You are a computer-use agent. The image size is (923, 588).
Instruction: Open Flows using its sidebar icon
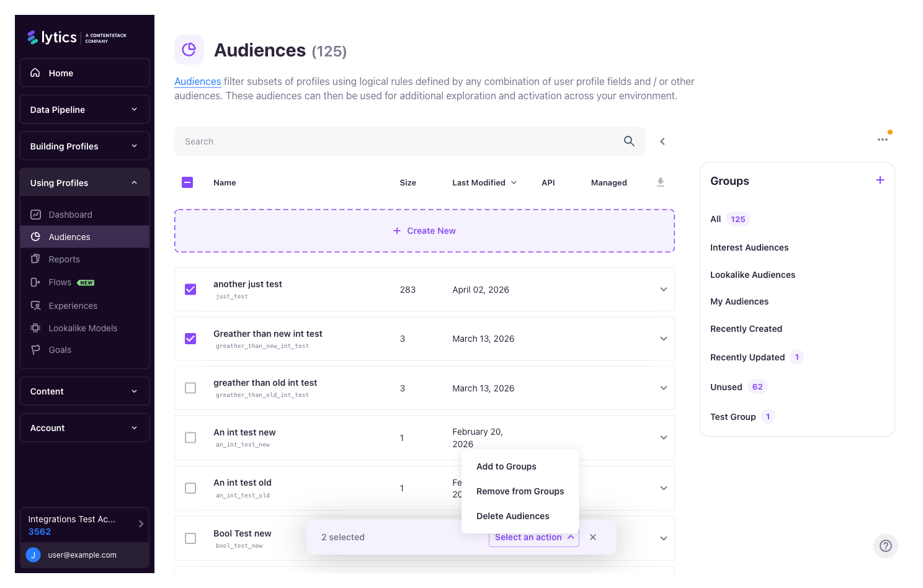point(35,282)
